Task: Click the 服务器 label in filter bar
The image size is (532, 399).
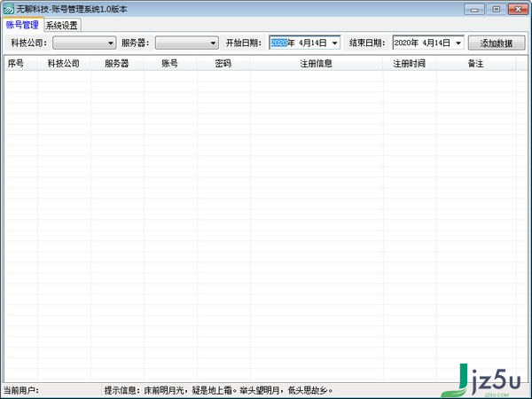Action: pyautogui.click(x=135, y=43)
